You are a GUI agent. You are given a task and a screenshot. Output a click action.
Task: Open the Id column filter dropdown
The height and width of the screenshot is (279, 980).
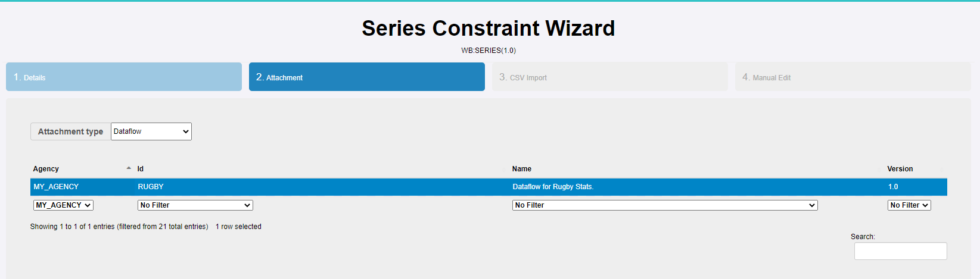point(195,205)
